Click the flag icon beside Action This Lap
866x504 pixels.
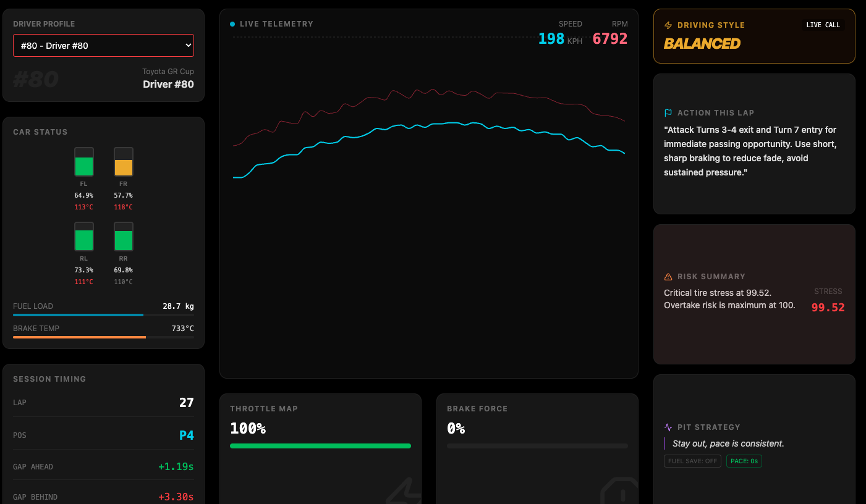click(x=668, y=113)
